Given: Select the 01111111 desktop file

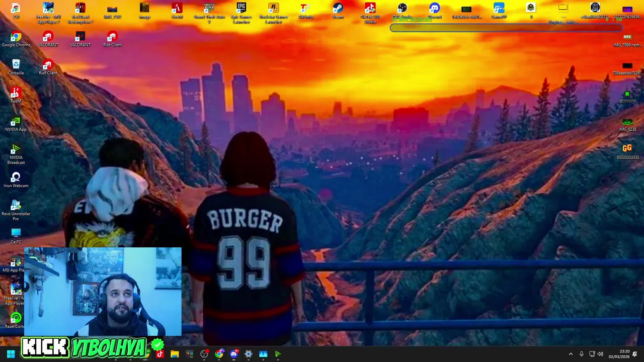Looking at the screenshot, I should (x=627, y=96).
